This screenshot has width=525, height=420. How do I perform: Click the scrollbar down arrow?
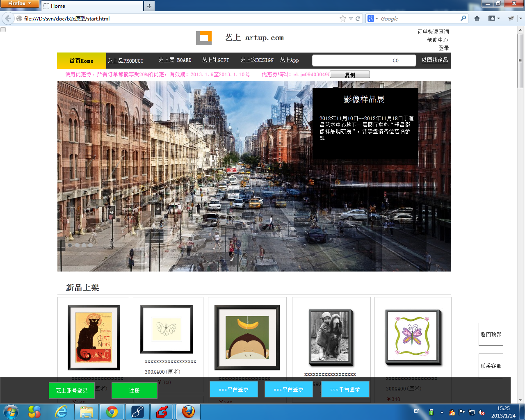tap(520, 400)
